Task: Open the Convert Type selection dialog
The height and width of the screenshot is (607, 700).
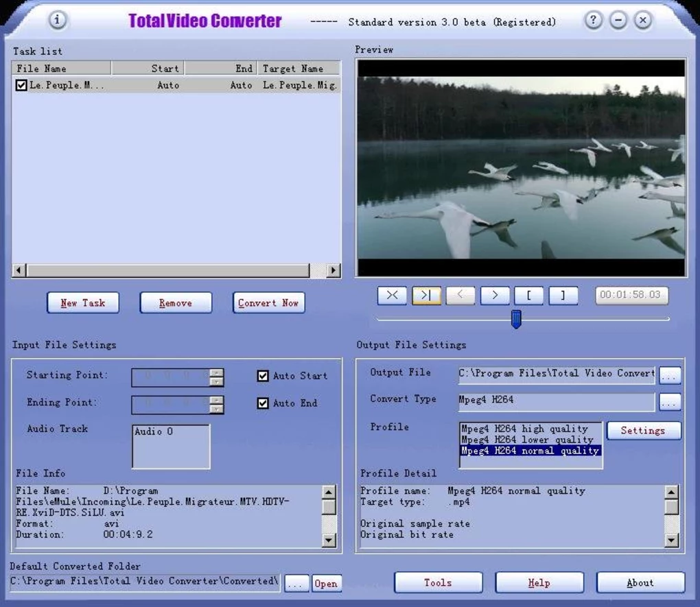Action: pyautogui.click(x=670, y=401)
